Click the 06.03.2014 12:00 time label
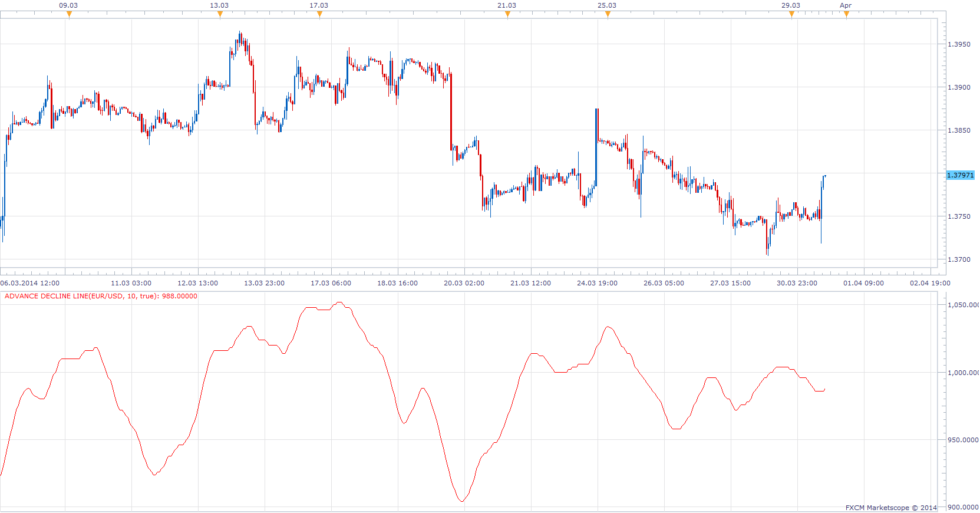 pyautogui.click(x=30, y=283)
